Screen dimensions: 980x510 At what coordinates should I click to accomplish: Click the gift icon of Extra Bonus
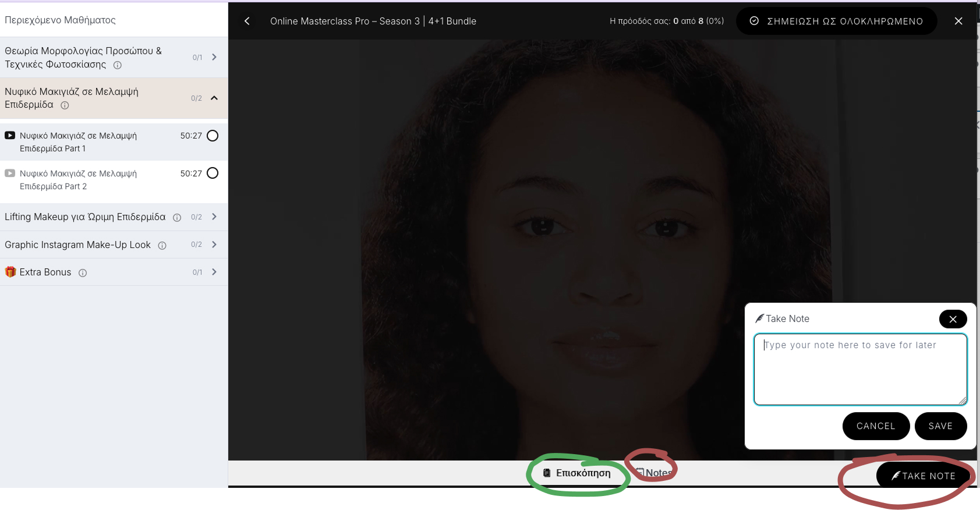click(10, 272)
